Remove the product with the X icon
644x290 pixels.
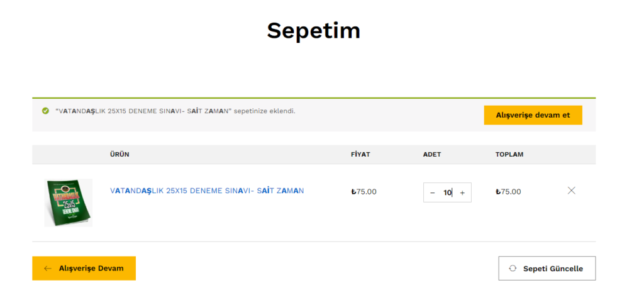(571, 191)
